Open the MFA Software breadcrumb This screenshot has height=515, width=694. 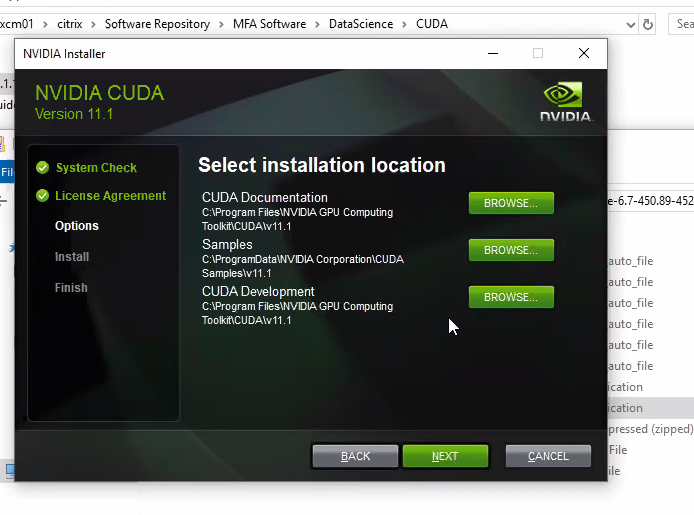pyautogui.click(x=270, y=24)
